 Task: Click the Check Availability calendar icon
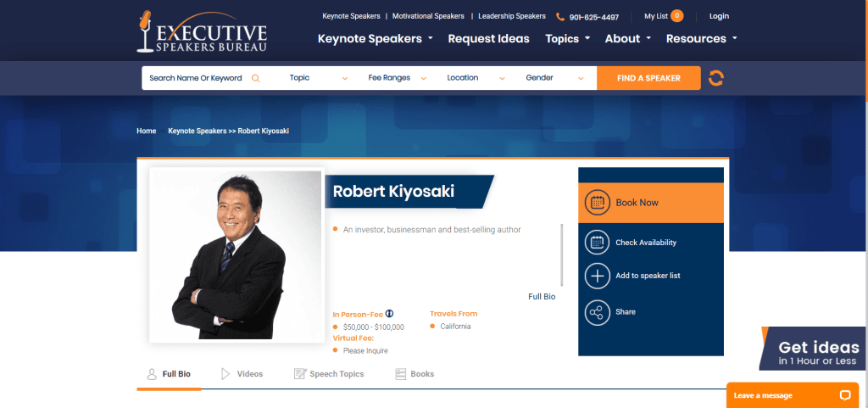598,243
